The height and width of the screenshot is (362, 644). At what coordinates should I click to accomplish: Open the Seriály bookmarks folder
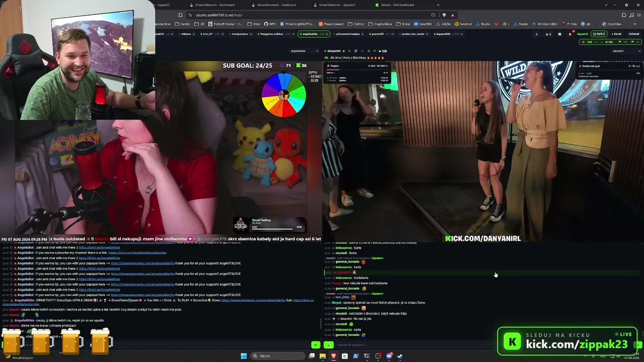click(x=183, y=24)
